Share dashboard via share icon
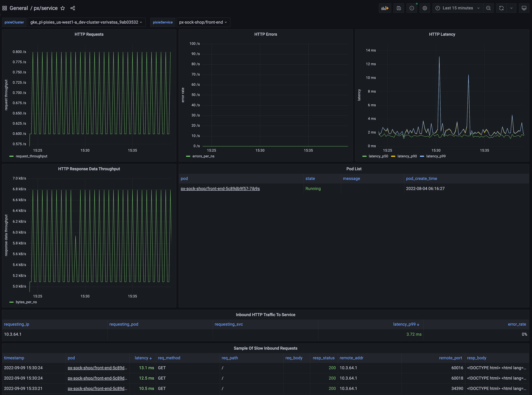532x395 pixels. tap(73, 8)
